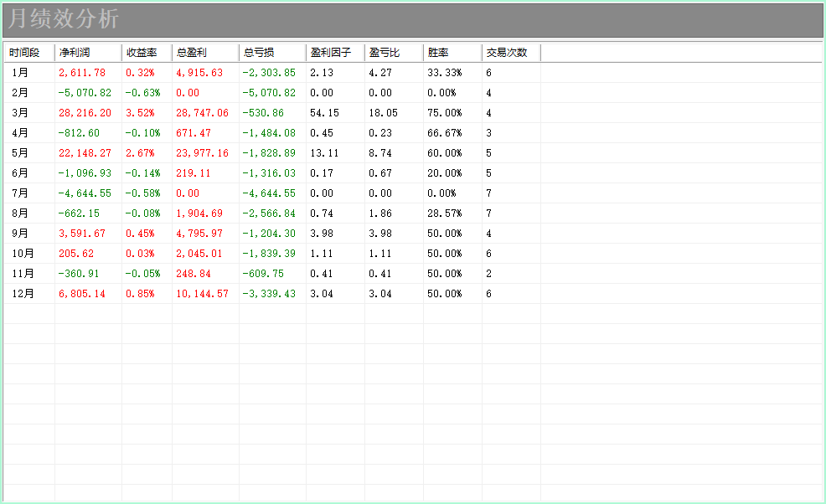
Task: Select the 7月 row label
Action: pyautogui.click(x=20, y=193)
